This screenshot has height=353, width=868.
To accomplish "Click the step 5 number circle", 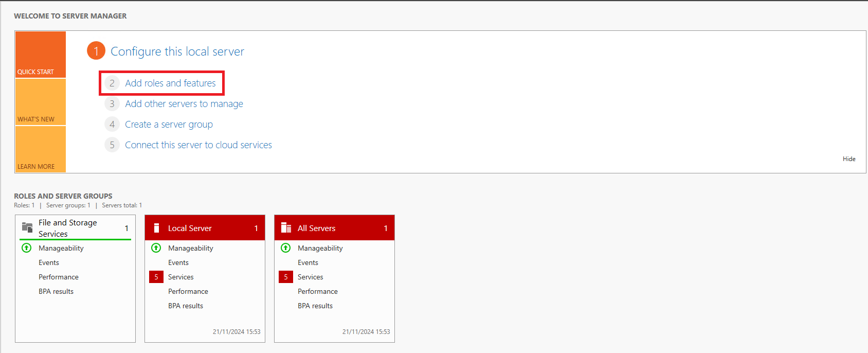I will [112, 145].
